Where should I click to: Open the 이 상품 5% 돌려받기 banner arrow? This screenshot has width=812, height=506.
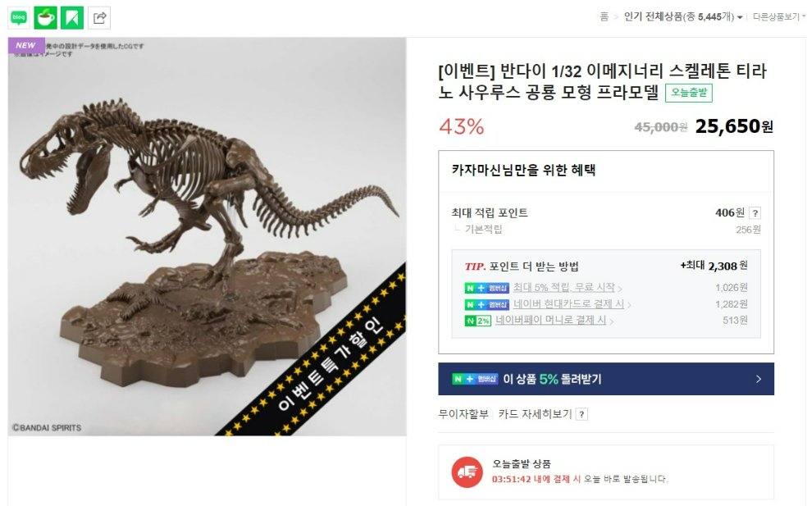758,379
